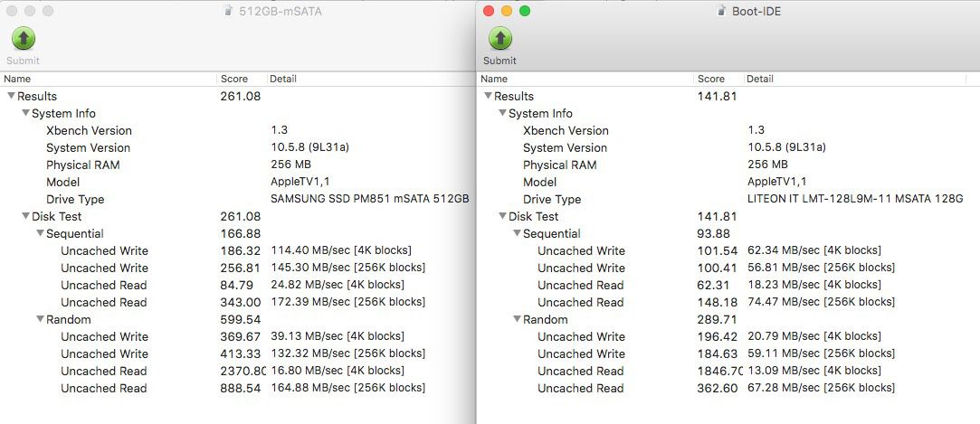Select Drive Type row in Boot-IDE window
The height and width of the screenshot is (424, 980).
(x=728, y=199)
